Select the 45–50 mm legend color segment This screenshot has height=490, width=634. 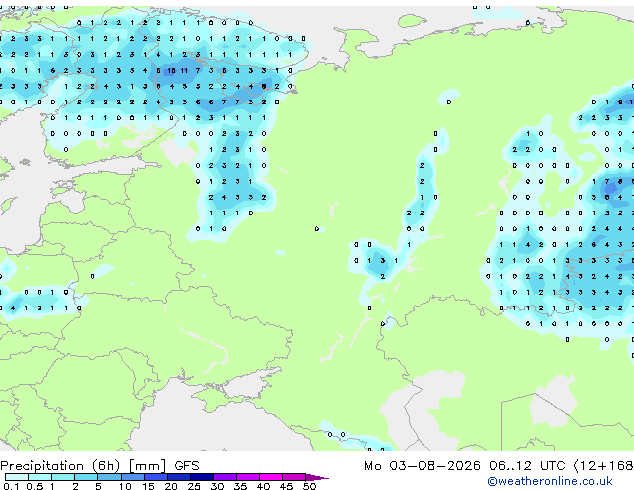click(x=294, y=477)
